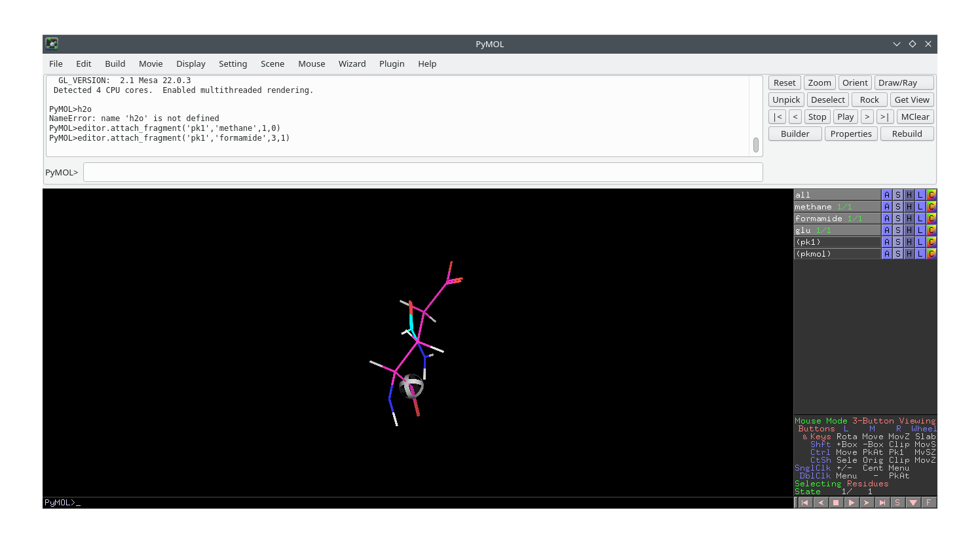The width and height of the screenshot is (980, 559).
Task: Step back one frame in playback bar
Action: (821, 503)
